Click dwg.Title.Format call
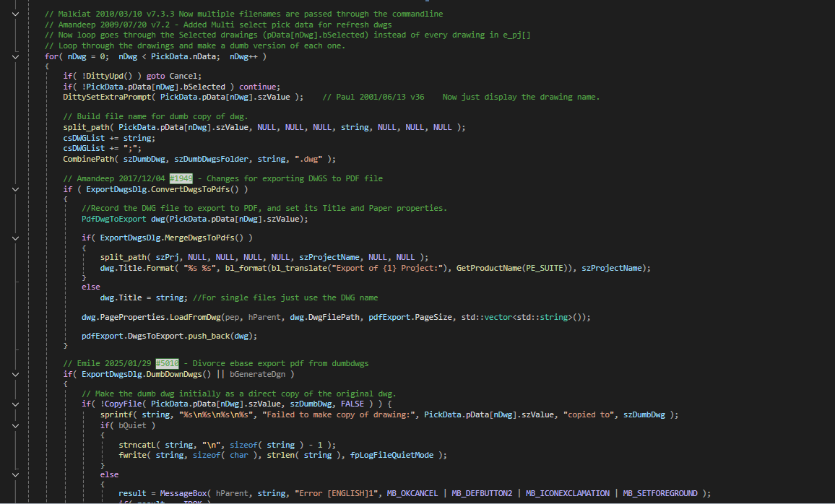This screenshot has width=835, height=504. (x=137, y=268)
